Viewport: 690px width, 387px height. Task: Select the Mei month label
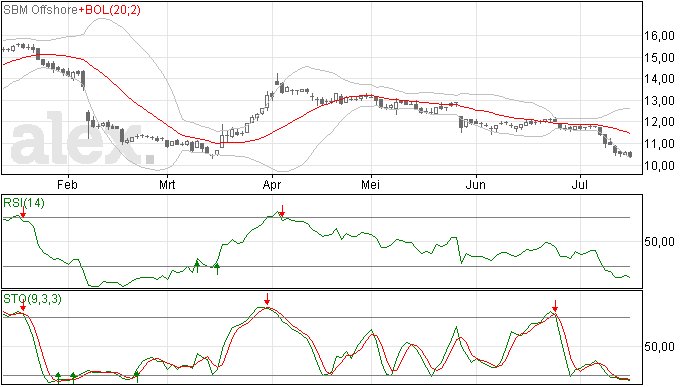coord(371,184)
